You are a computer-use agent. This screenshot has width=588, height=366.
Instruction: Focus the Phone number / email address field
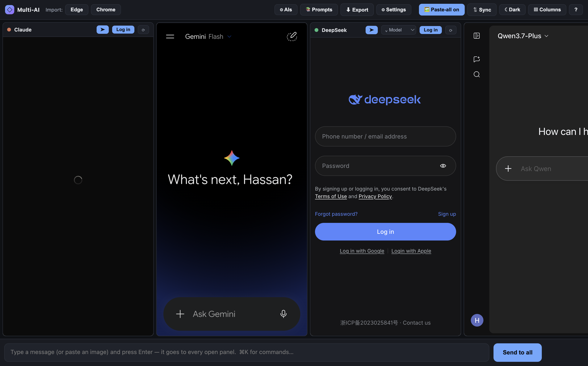pyautogui.click(x=385, y=136)
